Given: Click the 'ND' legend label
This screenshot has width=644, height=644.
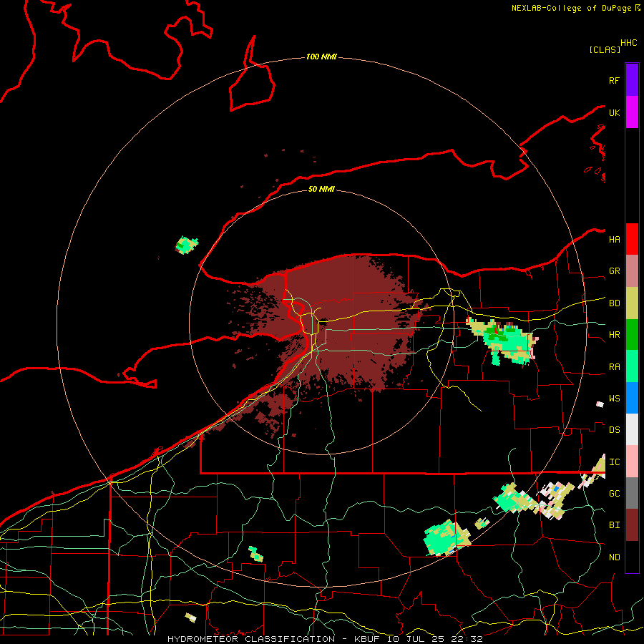Looking at the screenshot, I should [615, 557].
